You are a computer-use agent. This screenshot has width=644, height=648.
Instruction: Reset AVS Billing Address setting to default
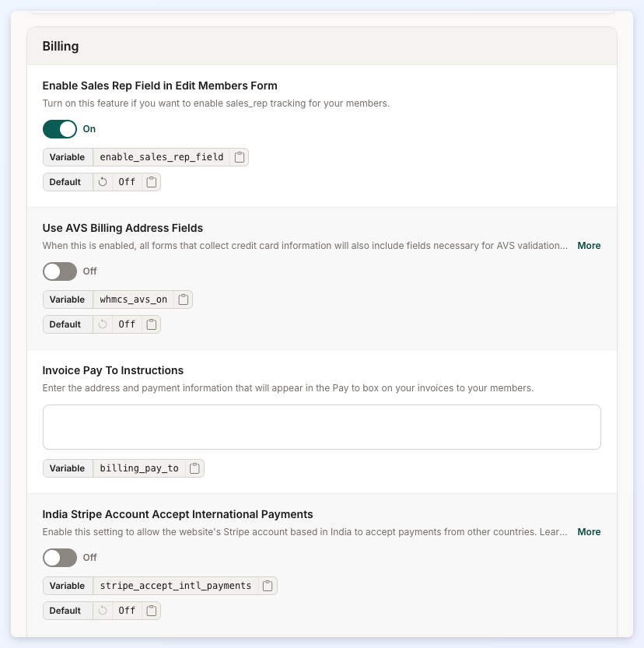click(103, 324)
